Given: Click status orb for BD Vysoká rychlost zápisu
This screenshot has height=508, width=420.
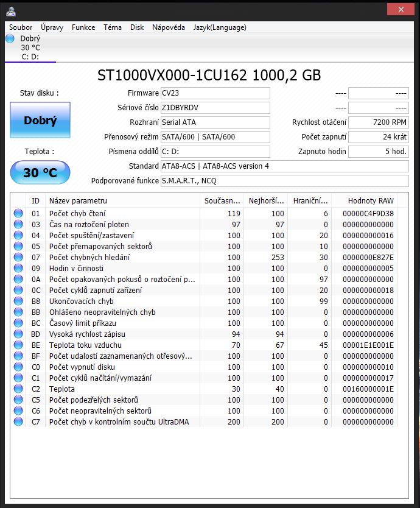Looking at the screenshot, I should pos(18,334).
